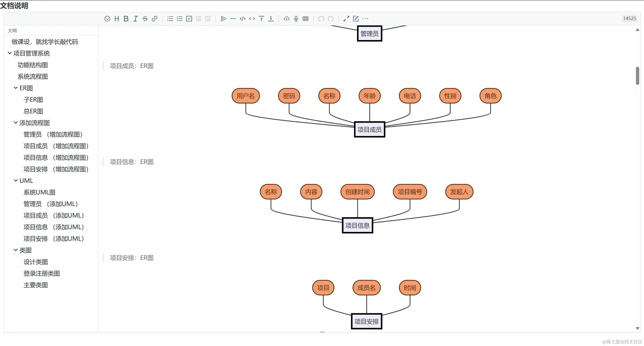644x346 pixels.
Task: Insert a hyperlink with link icon
Action: [x=155, y=19]
